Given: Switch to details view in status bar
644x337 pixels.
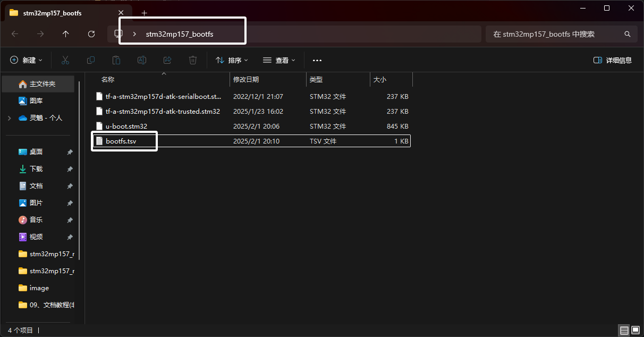Looking at the screenshot, I should 624,330.
